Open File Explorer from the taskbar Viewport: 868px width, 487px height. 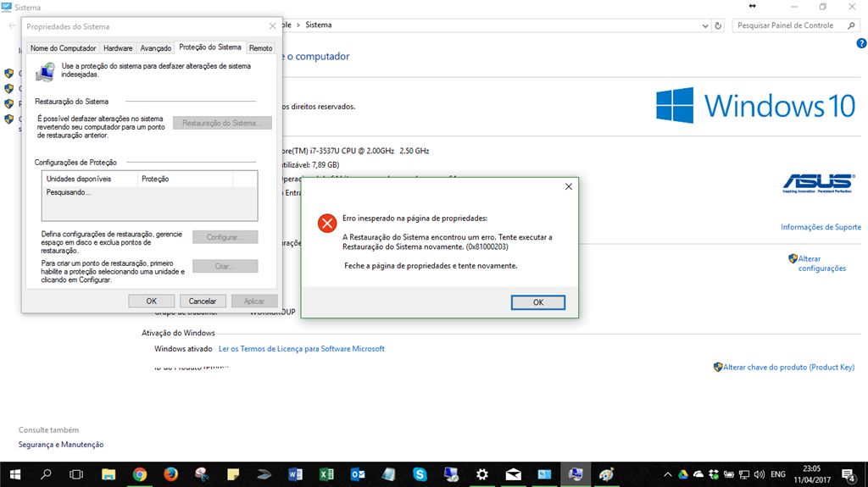[x=108, y=474]
